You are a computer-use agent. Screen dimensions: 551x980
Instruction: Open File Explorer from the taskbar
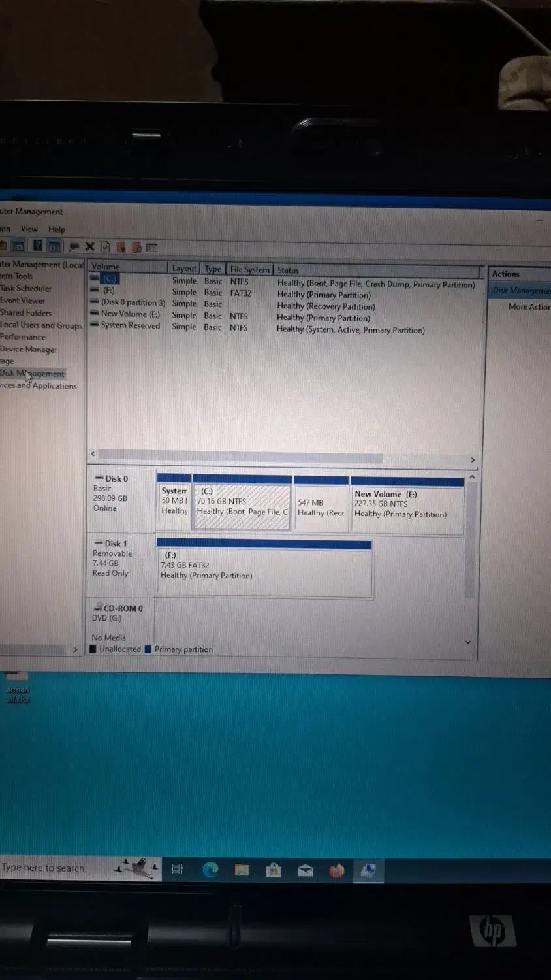coord(242,870)
